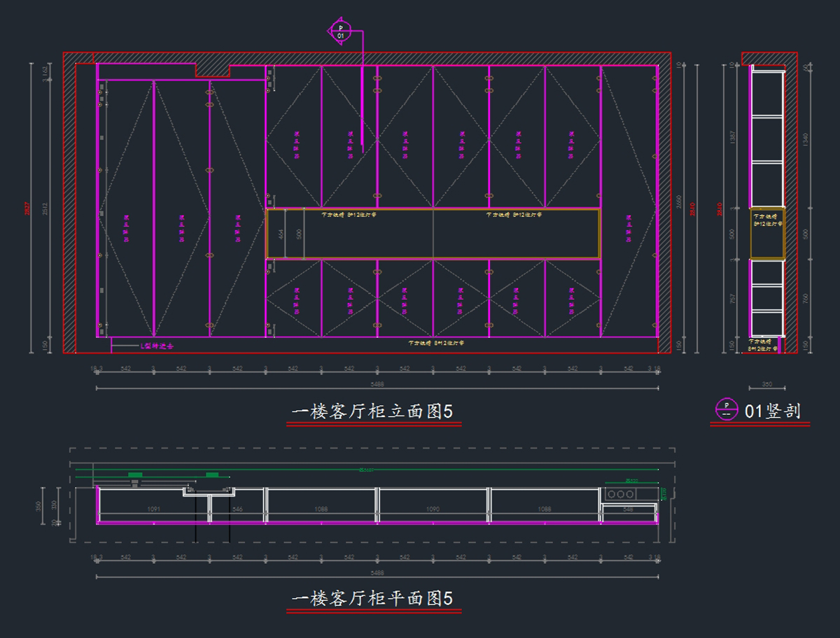The width and height of the screenshot is (840, 638).
Task: Select the 350 width dimension below the section
Action: (766, 385)
